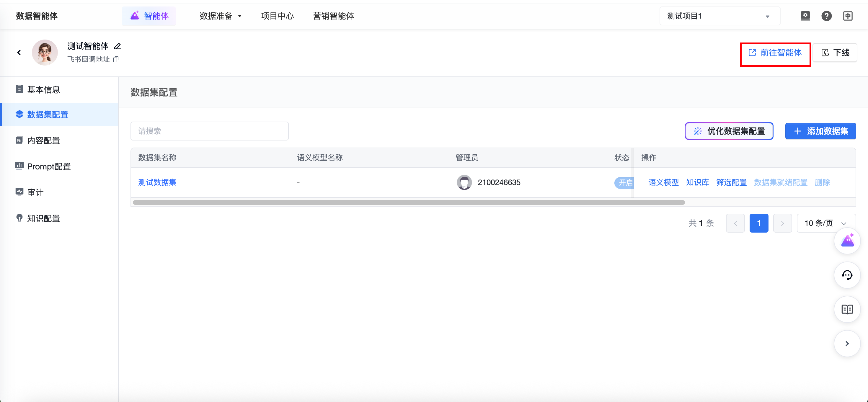The width and height of the screenshot is (868, 402).
Task: Click the edit pencil next to 测试智能体
Action: pyautogui.click(x=117, y=46)
